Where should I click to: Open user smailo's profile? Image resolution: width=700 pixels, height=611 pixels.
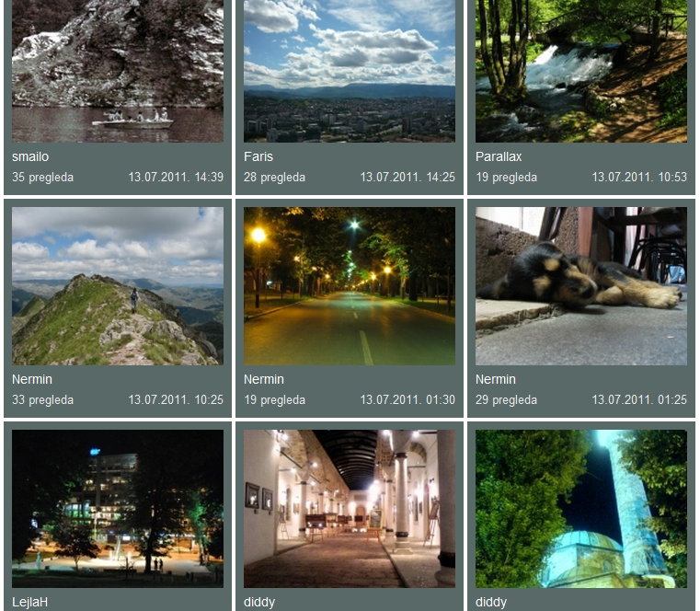point(30,156)
